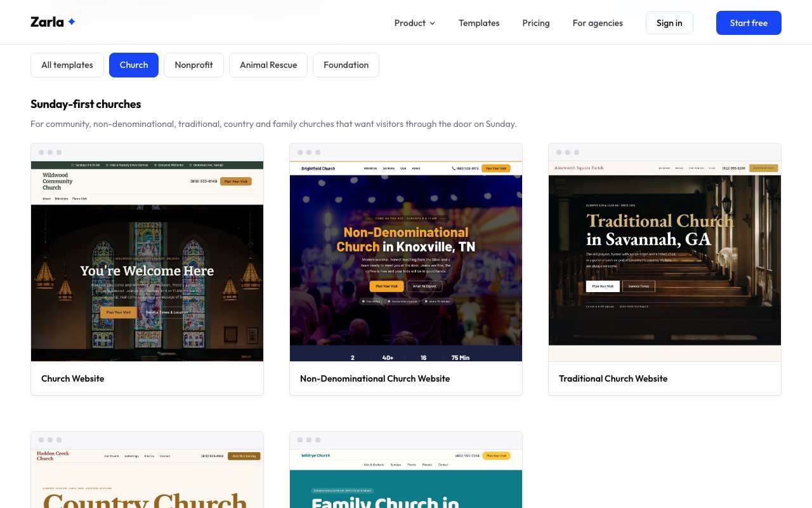This screenshot has height=508, width=812.
Task: Open the Non-Denominational Church Knoxville template preview
Action: coord(406,261)
